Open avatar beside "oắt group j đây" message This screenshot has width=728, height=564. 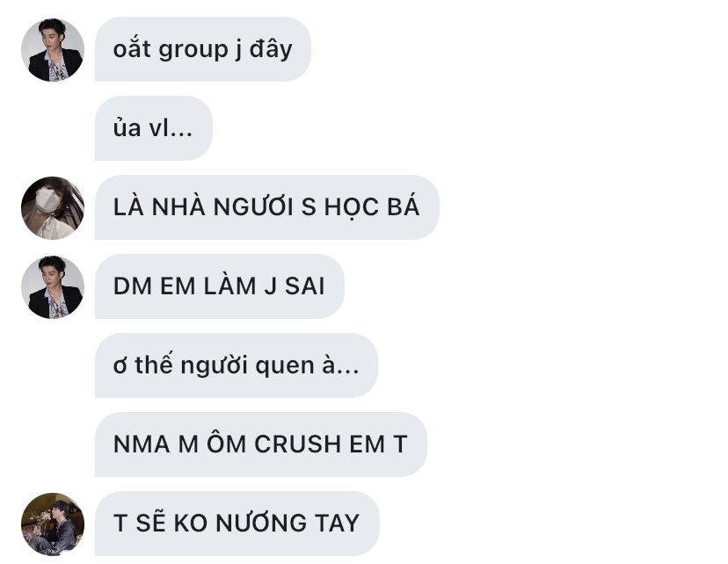click(53, 49)
